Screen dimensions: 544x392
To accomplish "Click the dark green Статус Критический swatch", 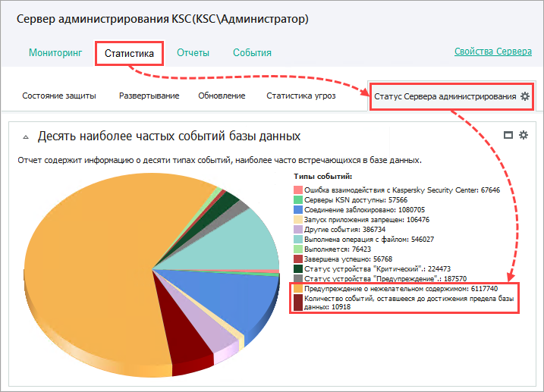I will 298,268.
